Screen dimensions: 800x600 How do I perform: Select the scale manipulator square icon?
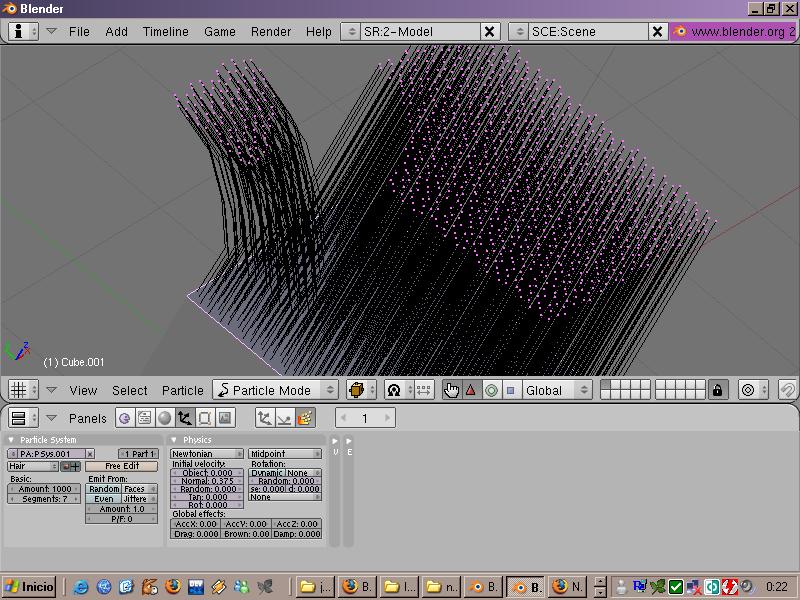coord(510,390)
